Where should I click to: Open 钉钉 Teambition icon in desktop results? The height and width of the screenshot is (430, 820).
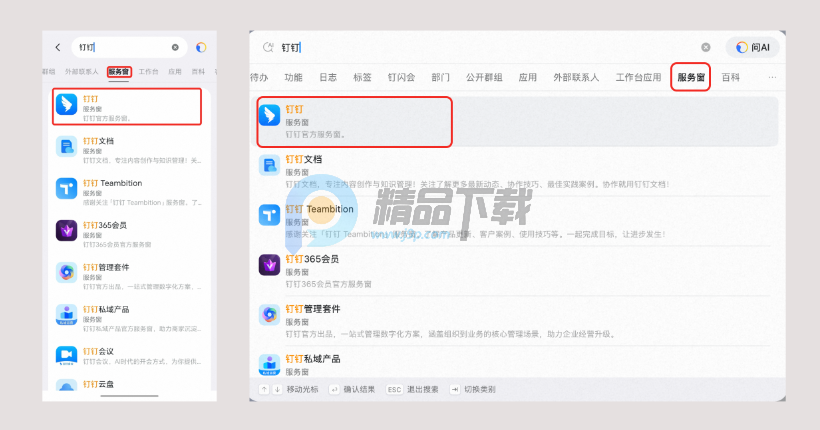270,215
